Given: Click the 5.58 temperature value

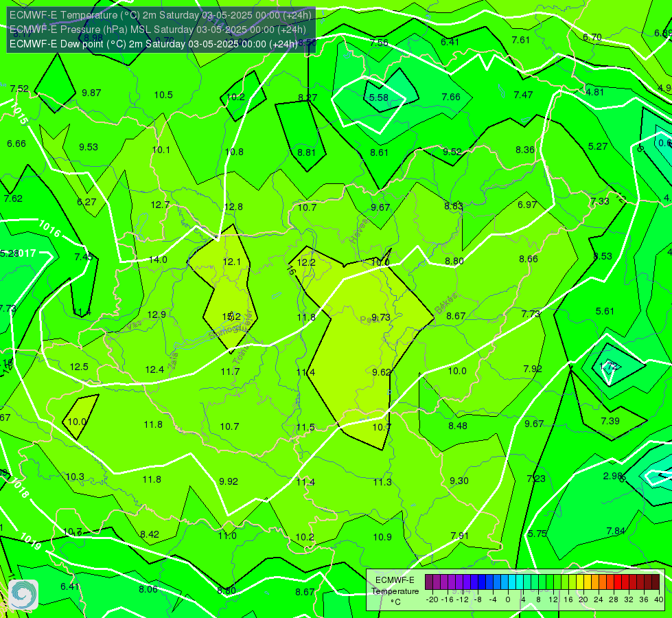Looking at the screenshot, I should pyautogui.click(x=378, y=98).
